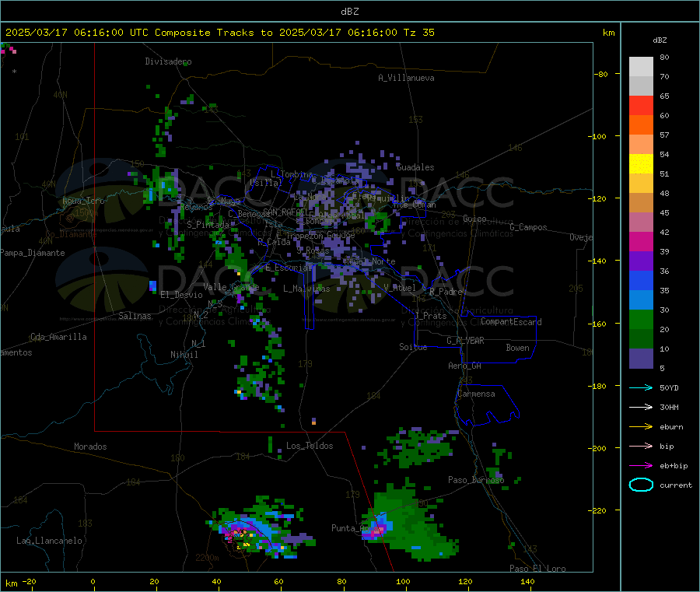This screenshot has height=592, width=700.
Task: Select the red 60-65 dBZ color swatch
Action: (641, 105)
